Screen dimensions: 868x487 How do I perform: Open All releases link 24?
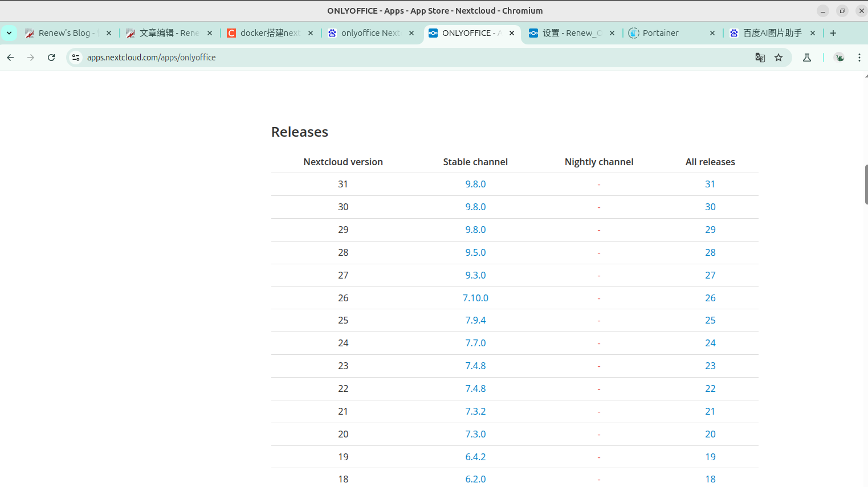point(710,343)
